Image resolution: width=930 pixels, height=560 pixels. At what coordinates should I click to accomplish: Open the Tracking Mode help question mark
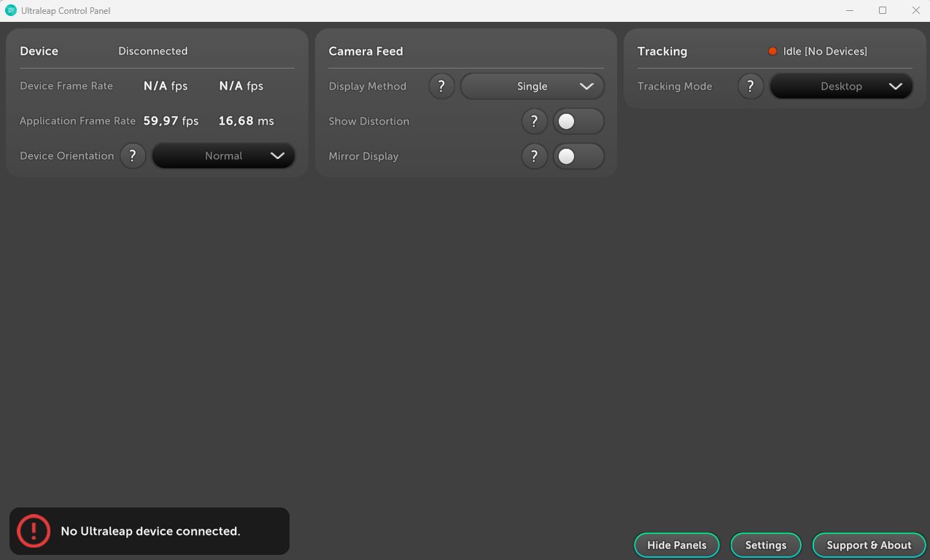(x=751, y=86)
